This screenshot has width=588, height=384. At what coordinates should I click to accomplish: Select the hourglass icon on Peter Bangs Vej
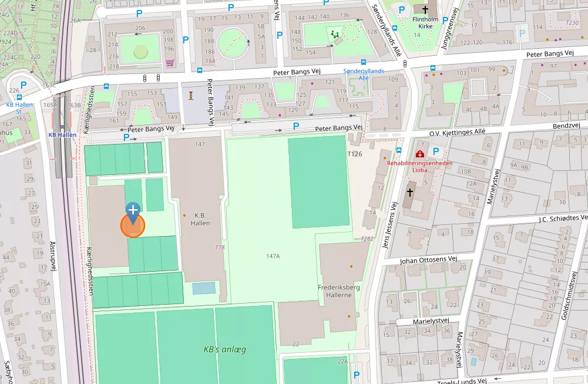pos(191,95)
